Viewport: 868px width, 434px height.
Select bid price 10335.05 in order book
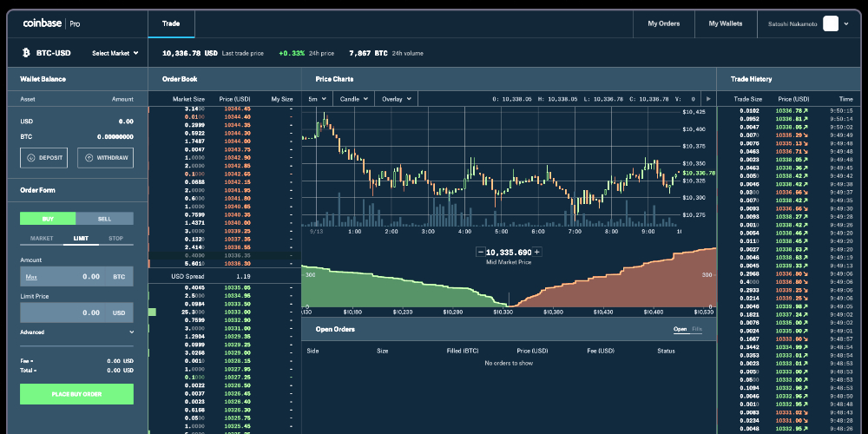[238, 288]
